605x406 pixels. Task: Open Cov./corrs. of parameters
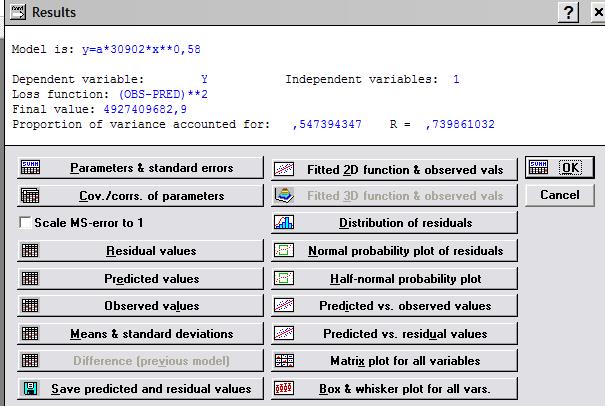(139, 196)
